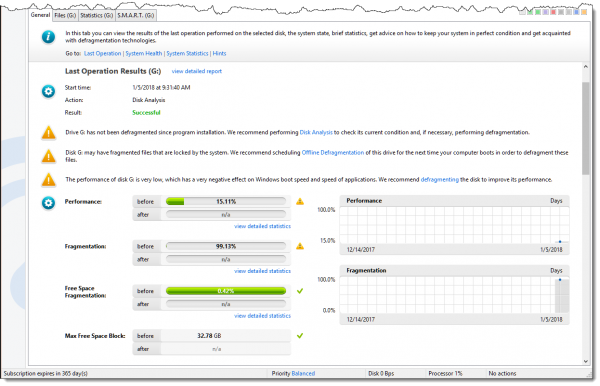Follow the Offline Defragmentation link
This screenshot has height=386, width=600.
coord(333,152)
